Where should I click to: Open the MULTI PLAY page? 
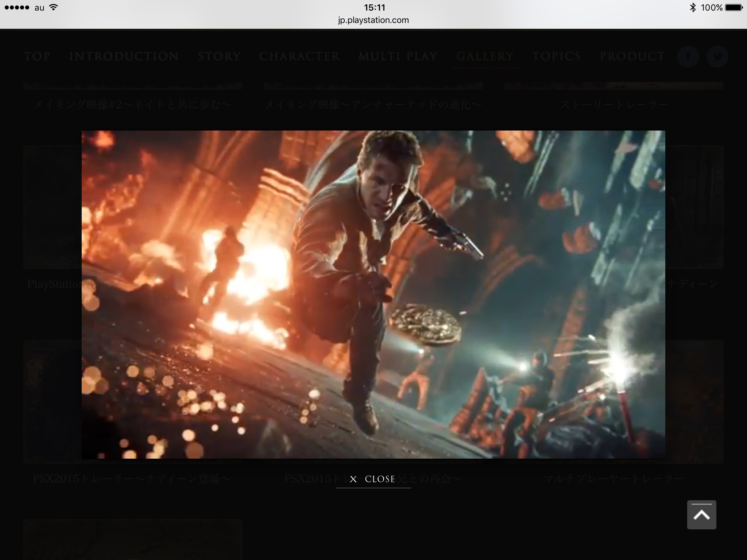click(398, 57)
